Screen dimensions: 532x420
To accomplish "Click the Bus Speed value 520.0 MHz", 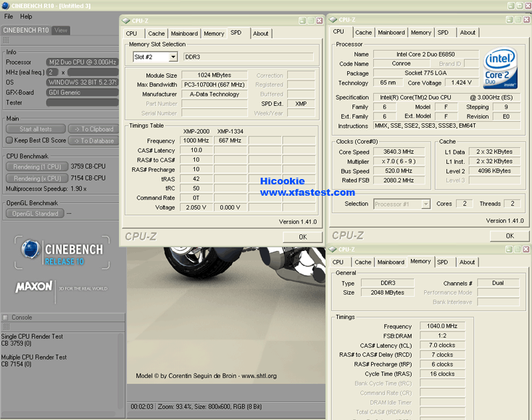I will 398,171.
